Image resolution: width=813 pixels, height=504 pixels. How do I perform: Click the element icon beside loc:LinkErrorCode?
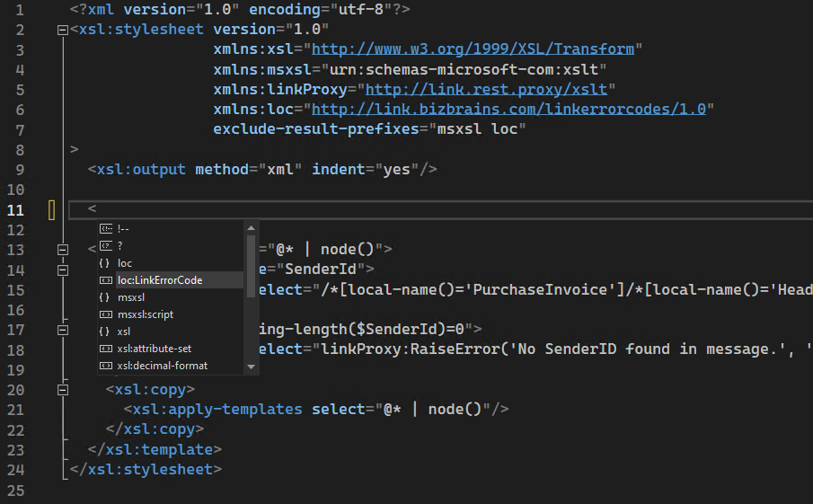click(106, 280)
